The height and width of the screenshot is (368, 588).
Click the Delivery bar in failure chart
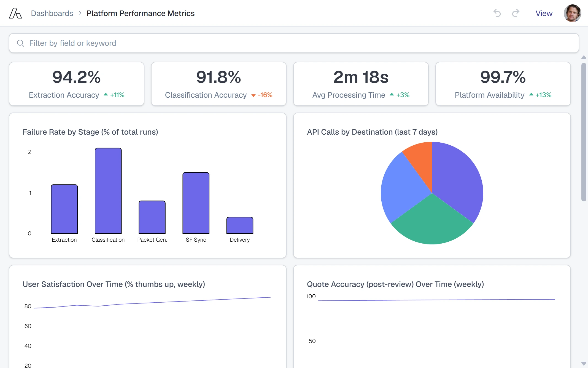[x=240, y=225]
